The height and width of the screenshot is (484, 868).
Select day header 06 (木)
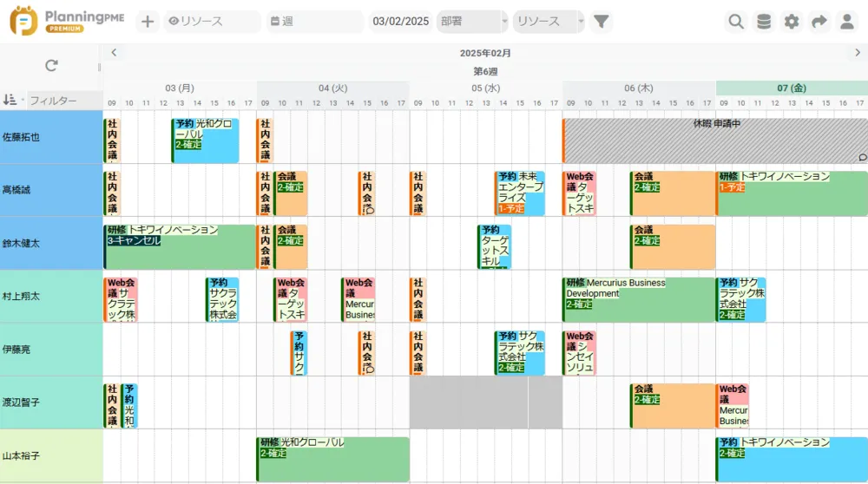(x=639, y=88)
